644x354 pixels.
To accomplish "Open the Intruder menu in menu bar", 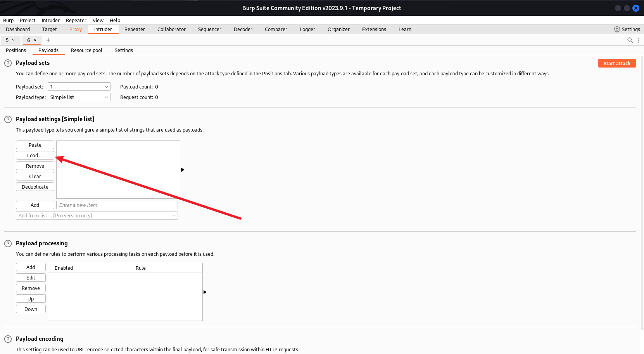I will [51, 20].
